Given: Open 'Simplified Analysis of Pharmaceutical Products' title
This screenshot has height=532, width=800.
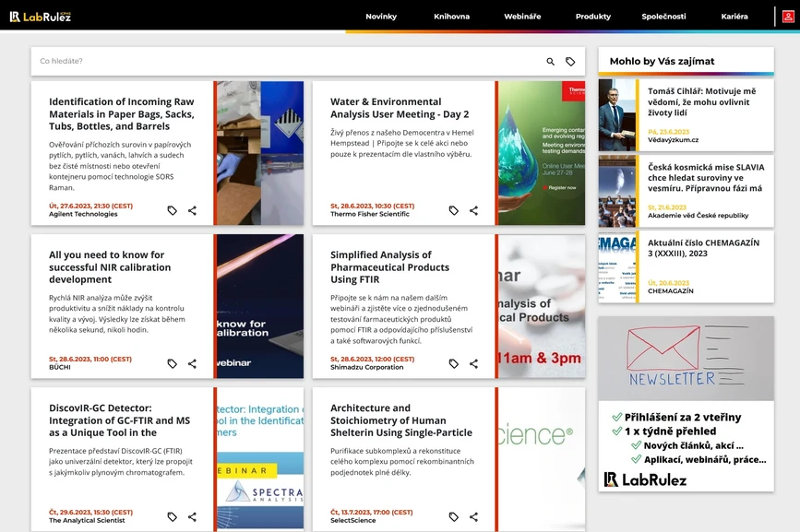Looking at the screenshot, I should [x=389, y=267].
